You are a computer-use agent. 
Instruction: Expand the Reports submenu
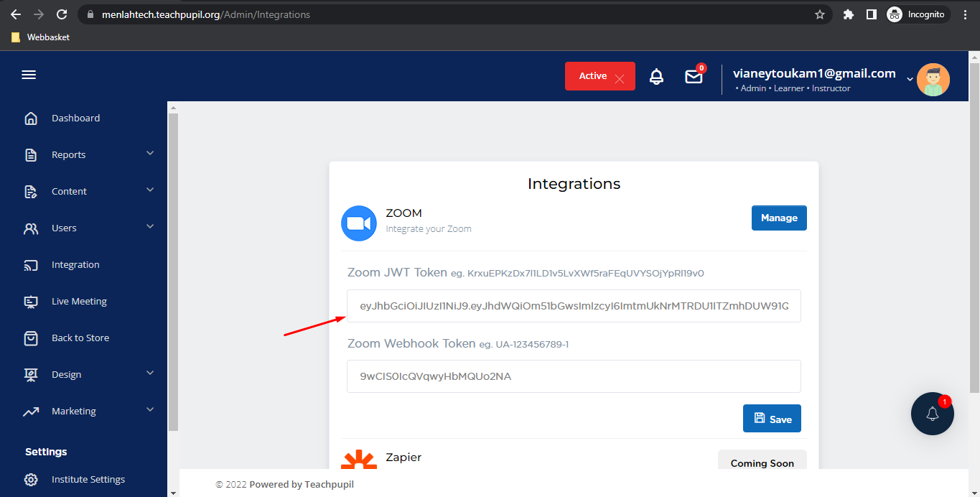(x=150, y=154)
